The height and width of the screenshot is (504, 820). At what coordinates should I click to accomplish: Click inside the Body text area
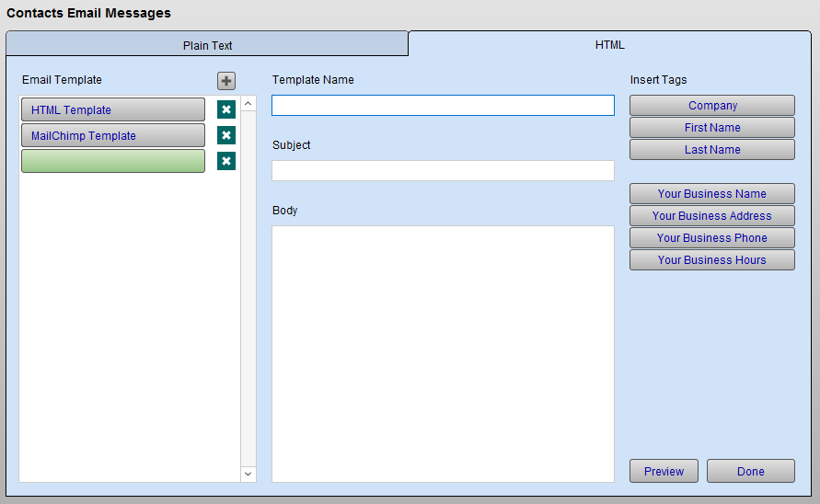pyautogui.click(x=443, y=353)
